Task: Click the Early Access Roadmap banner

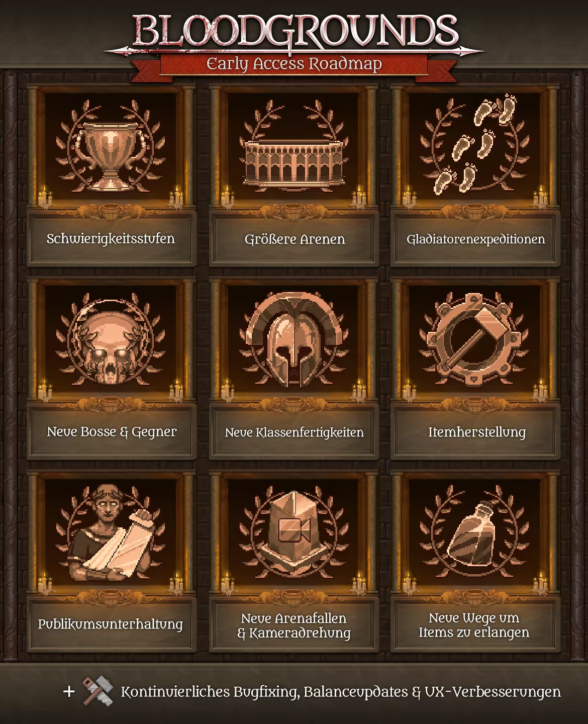Action: point(295,64)
